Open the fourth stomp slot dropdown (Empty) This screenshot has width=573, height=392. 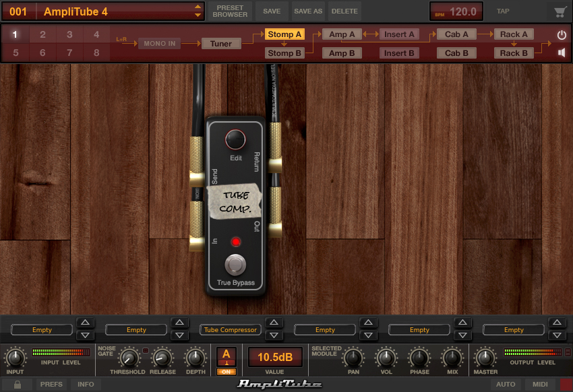coord(325,329)
